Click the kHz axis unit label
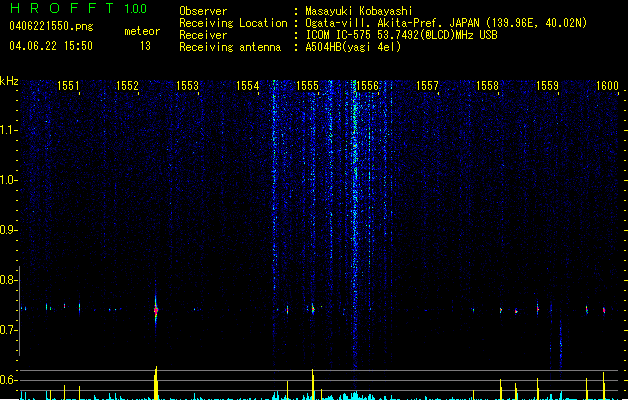629x400 pixels. 9,81
